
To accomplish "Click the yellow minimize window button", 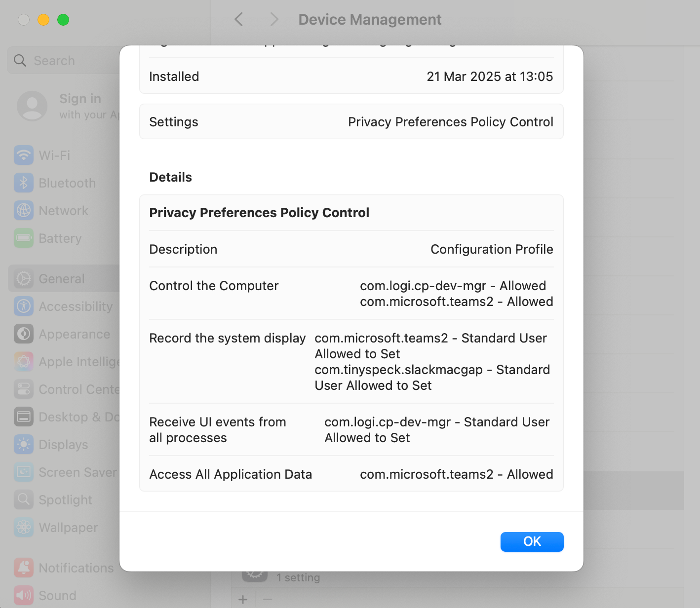I will [43, 20].
